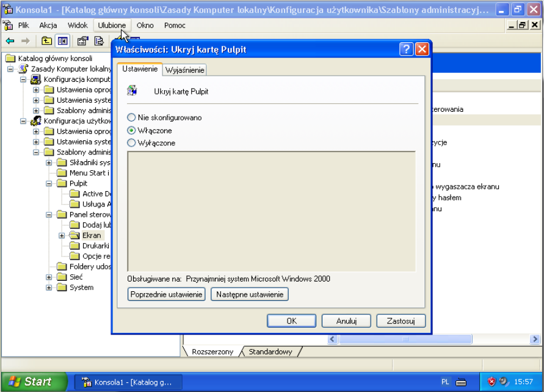Click the Export list toolbar icon
544x392 pixels.
pos(98,41)
